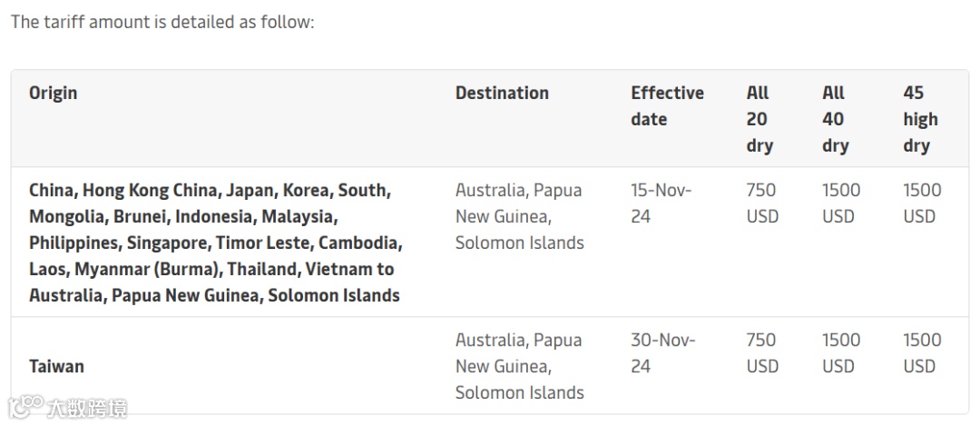Image resolution: width=980 pixels, height=426 pixels.
Task: Click the Origin column header
Action: coord(53,93)
